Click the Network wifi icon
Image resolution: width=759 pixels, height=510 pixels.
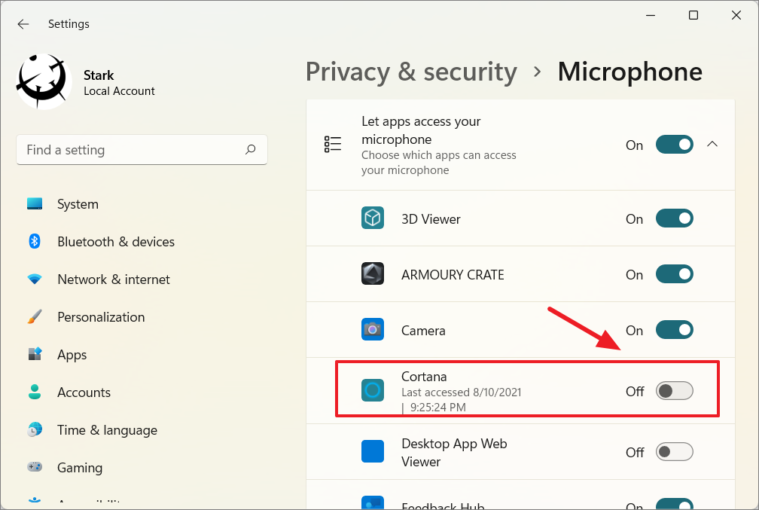(34, 279)
